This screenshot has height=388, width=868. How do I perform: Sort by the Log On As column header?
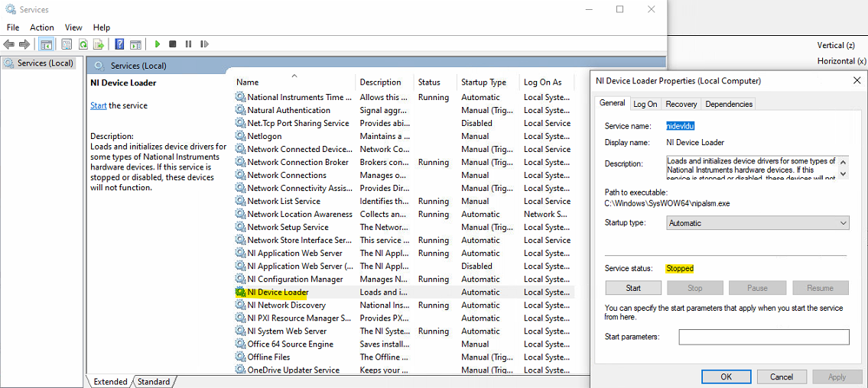(547, 82)
